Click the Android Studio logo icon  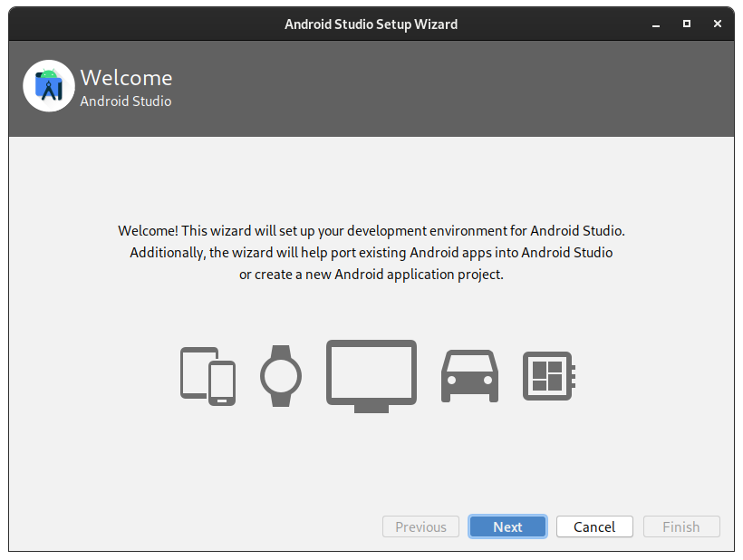49,86
